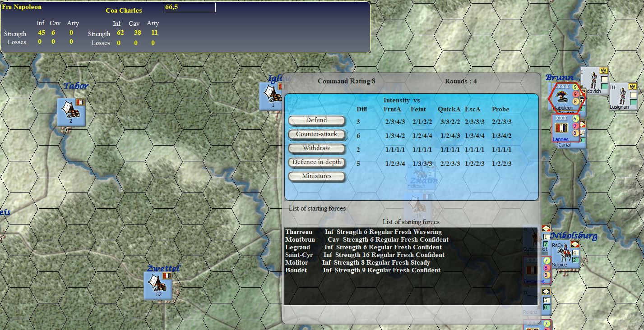Image resolution: width=644 pixels, height=330 pixels.
Task: Select the Gutschmidt unit counter
Action: 537,239
